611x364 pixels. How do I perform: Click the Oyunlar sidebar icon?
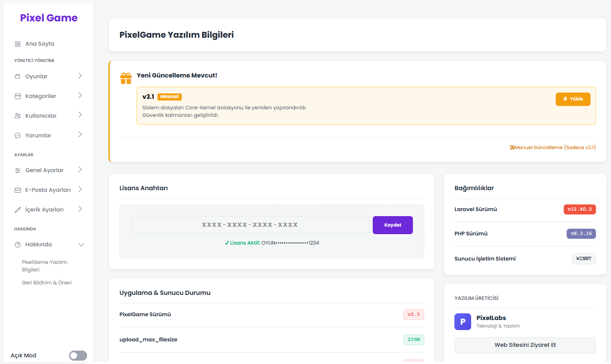click(18, 77)
